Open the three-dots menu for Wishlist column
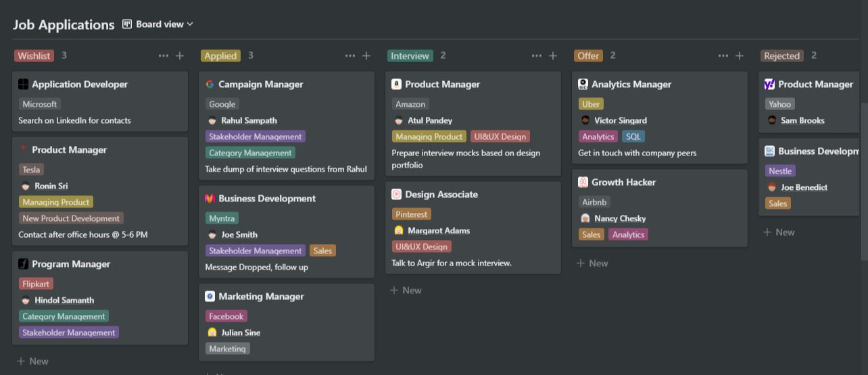Viewport: 868px width, 375px height. pos(163,56)
